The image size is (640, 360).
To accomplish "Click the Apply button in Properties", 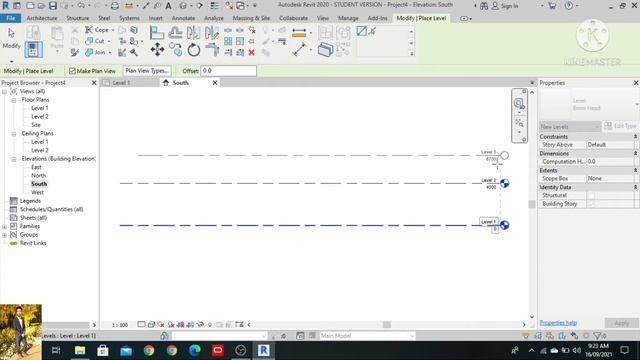I will click(x=622, y=323).
